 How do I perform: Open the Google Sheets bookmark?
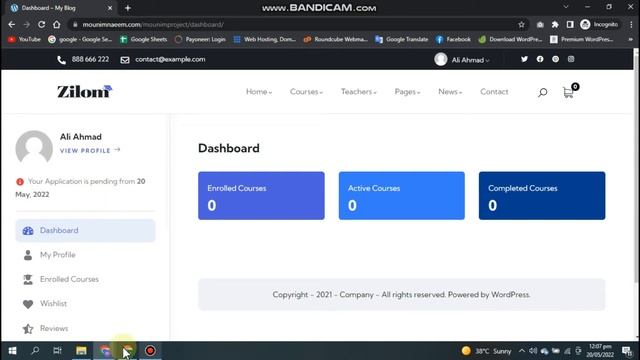(x=144, y=40)
